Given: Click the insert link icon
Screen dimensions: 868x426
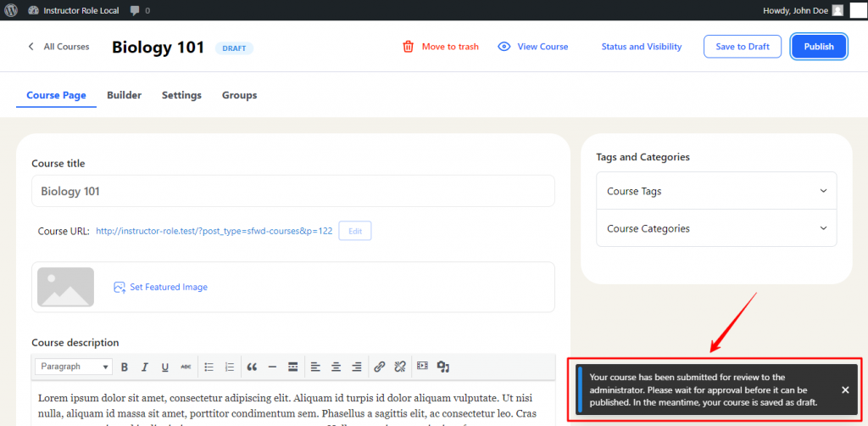Looking at the screenshot, I should pyautogui.click(x=379, y=367).
